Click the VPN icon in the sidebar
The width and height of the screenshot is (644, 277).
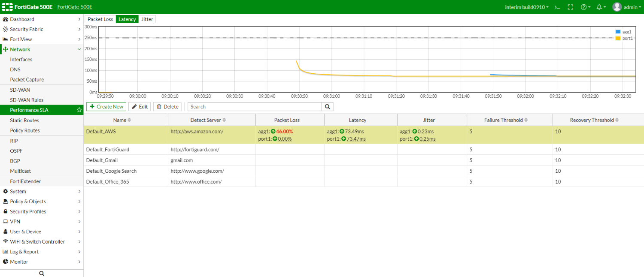pos(6,221)
